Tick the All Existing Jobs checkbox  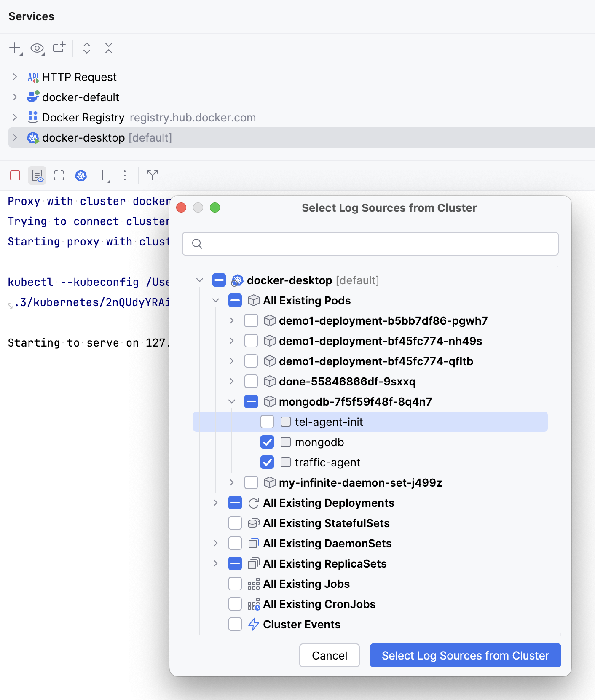pos(235,584)
